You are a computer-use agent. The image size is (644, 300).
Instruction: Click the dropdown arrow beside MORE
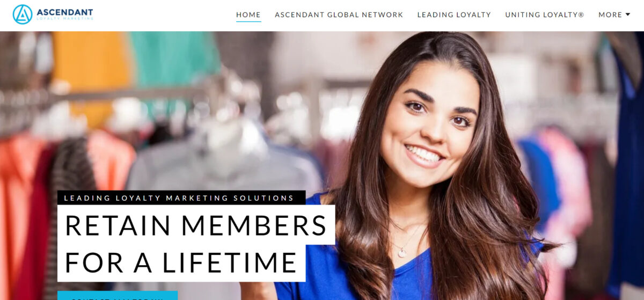point(628,14)
